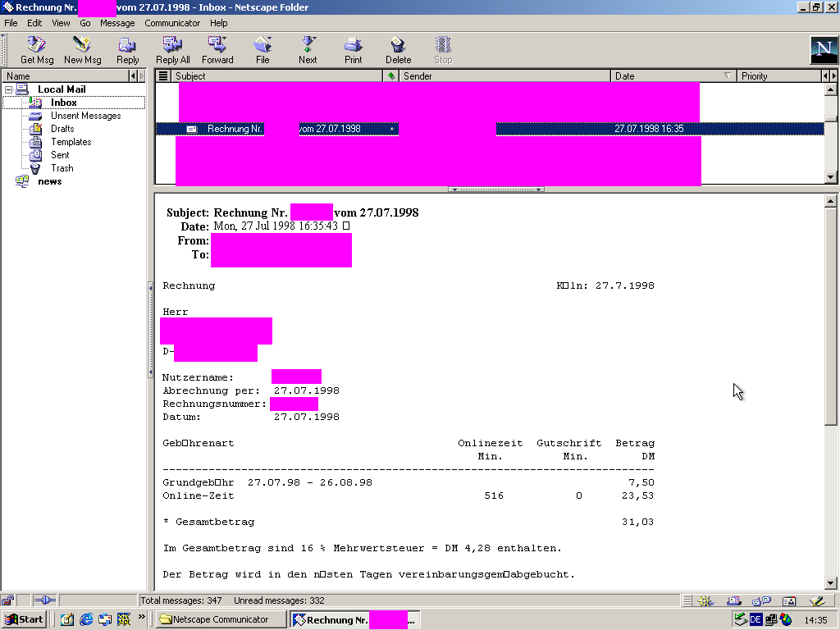Collapse the message pane with splitter grip
The height and width of the screenshot is (630, 840).
click(495, 189)
